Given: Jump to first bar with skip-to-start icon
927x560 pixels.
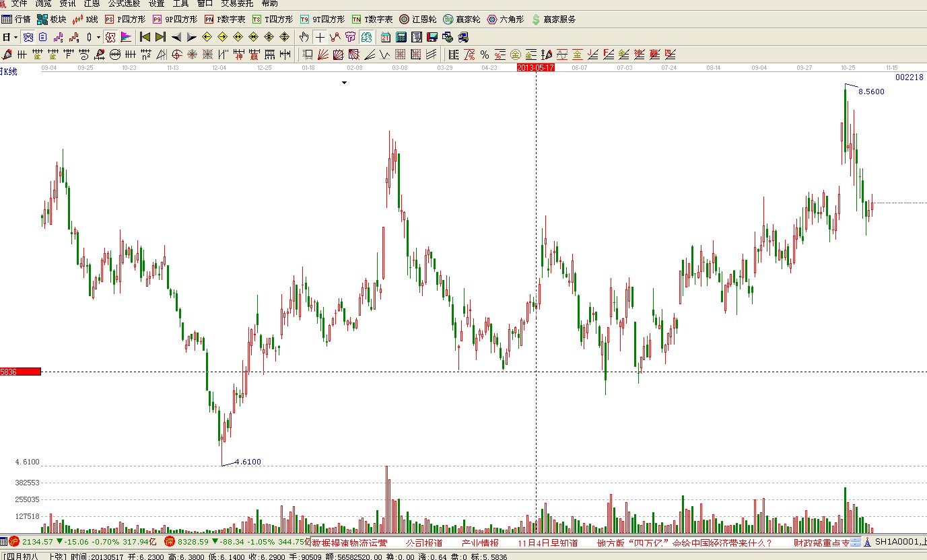Looking at the screenshot, I should coord(145,37).
